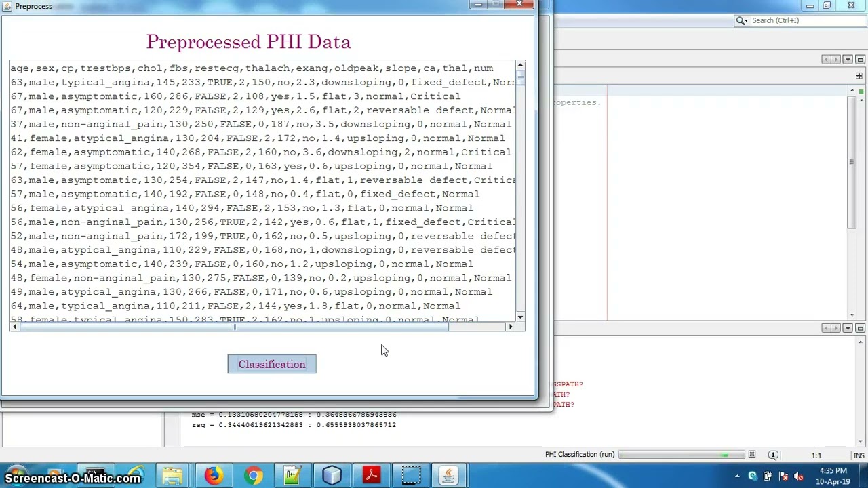Screen dimensions: 868x488
Task: Open the file explorer folder on the taskbar
Action: [172, 475]
